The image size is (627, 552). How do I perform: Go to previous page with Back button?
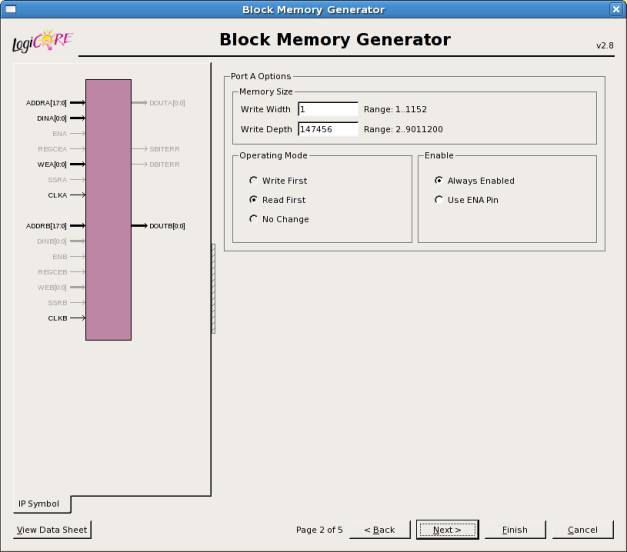pyautogui.click(x=379, y=530)
